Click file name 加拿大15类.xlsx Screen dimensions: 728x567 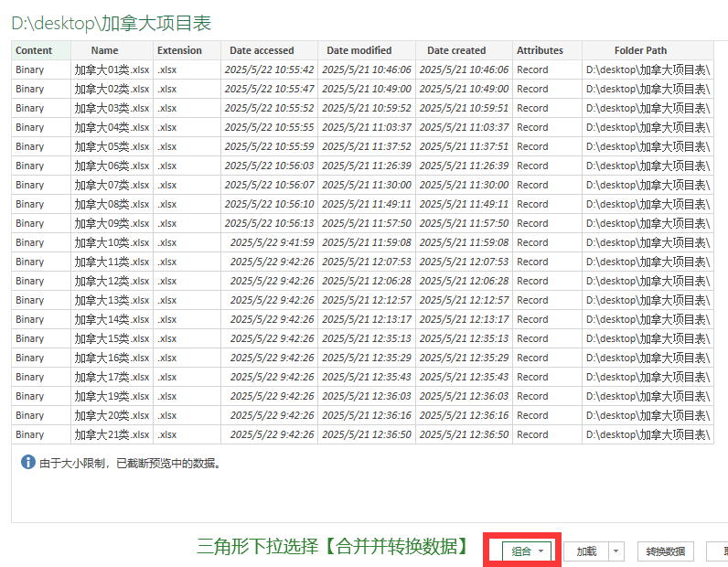(112, 338)
